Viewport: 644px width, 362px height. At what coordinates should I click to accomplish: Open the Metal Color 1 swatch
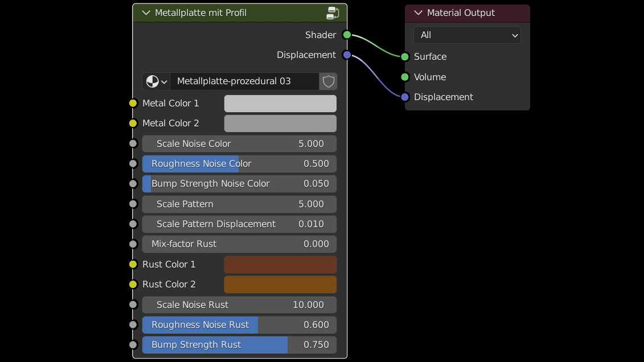pos(280,104)
